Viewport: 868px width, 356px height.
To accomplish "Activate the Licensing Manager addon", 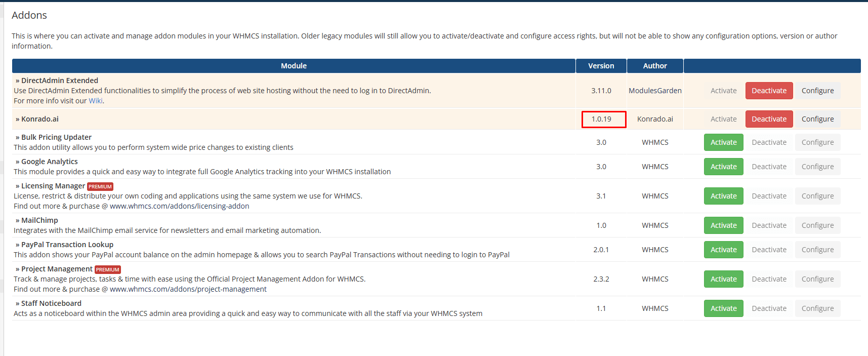I will [723, 196].
